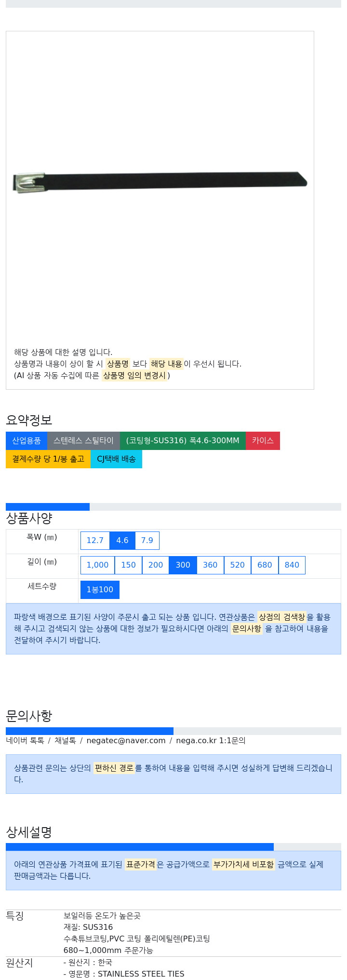This screenshot has width=347, height=980.
Task: Choose the 150 length option
Action: click(128, 565)
